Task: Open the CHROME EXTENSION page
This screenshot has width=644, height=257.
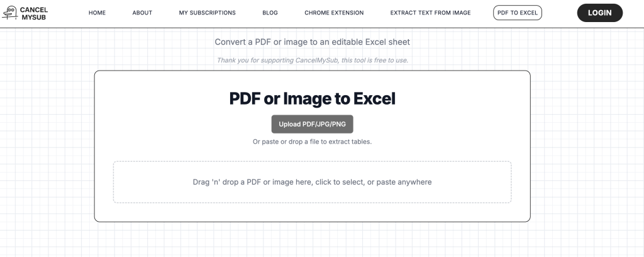Action: click(334, 13)
